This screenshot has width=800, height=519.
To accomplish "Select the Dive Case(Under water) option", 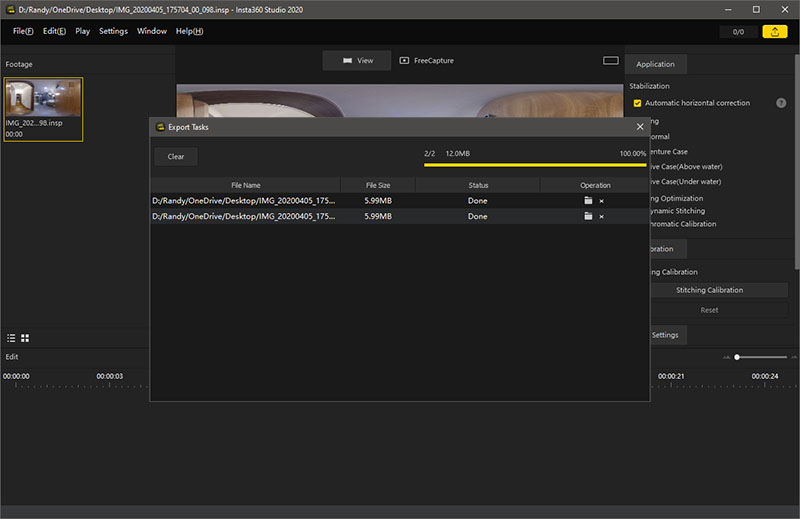I will (686, 181).
